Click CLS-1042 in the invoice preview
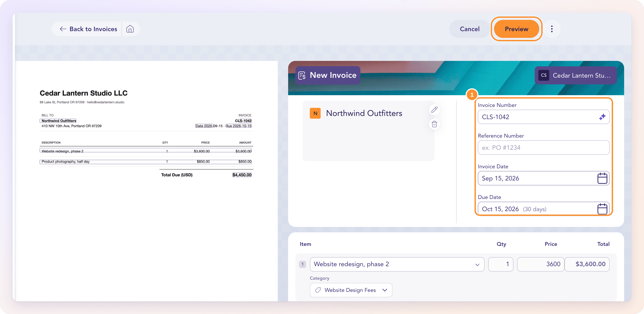Screen dimensions: 644x314 [243, 121]
